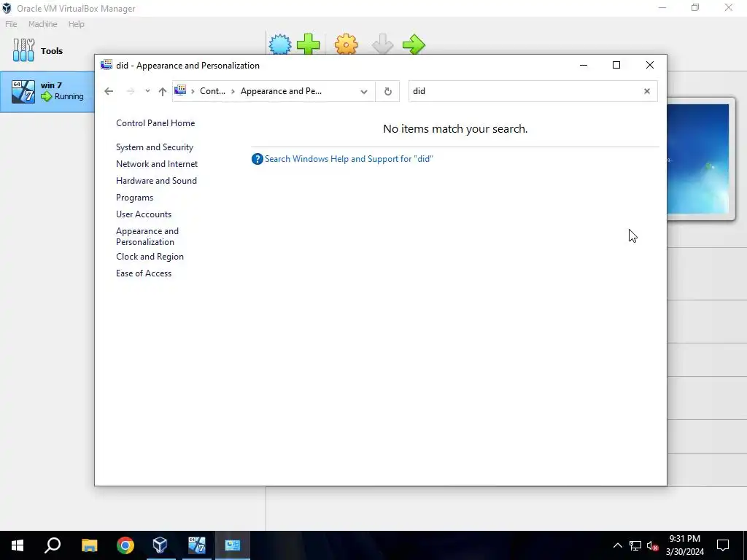The image size is (747, 560).
Task: Open the address bar history dropdown
Action: click(364, 91)
